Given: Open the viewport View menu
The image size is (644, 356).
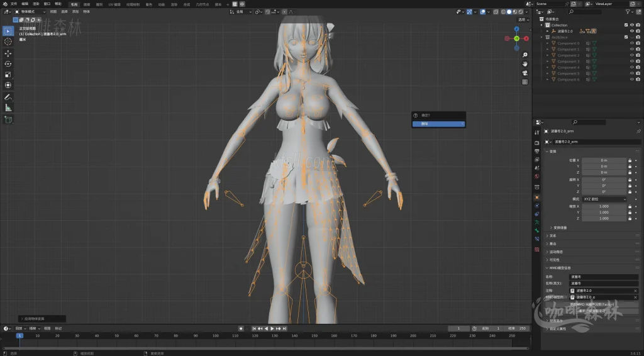Looking at the screenshot, I should [x=53, y=12].
